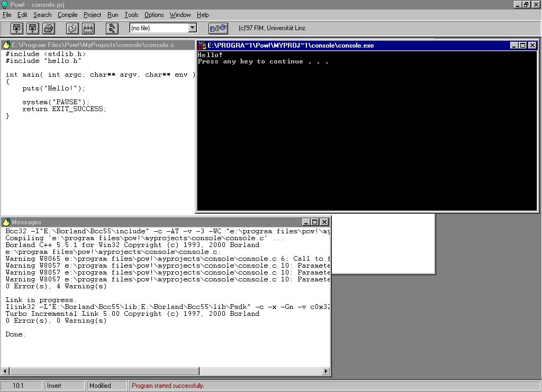542x392 pixels.
Task: Maximize the Messages window
Action: (315, 222)
